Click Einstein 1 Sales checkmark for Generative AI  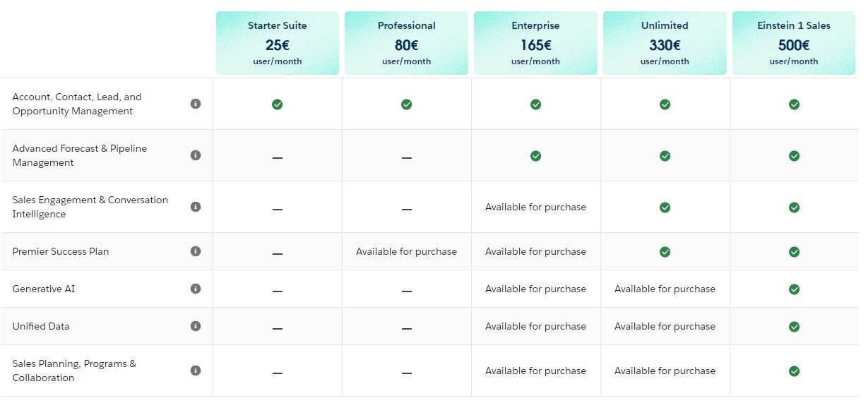795,289
